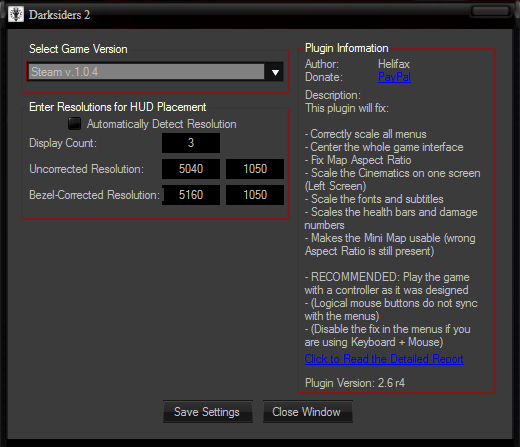This screenshot has height=447, width=520.
Task: Click the author name Helifax
Action: coord(394,64)
